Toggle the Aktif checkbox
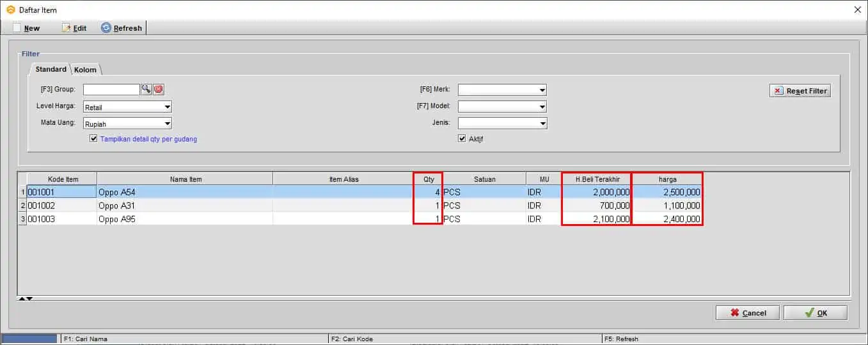Image resolution: width=868 pixels, height=345 pixels. tap(462, 138)
